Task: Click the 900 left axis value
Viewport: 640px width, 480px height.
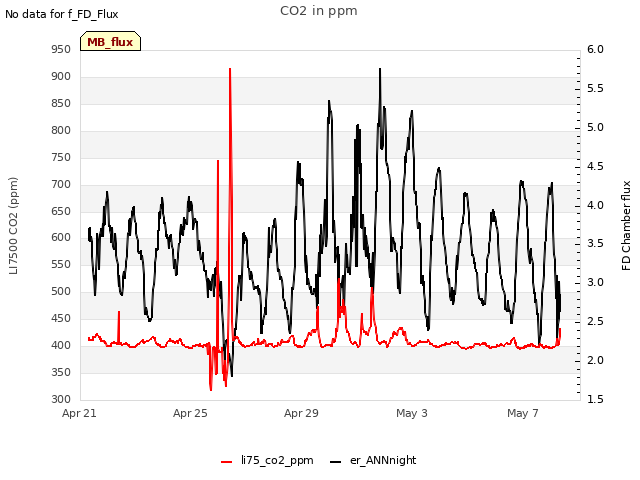Action: tap(61, 76)
